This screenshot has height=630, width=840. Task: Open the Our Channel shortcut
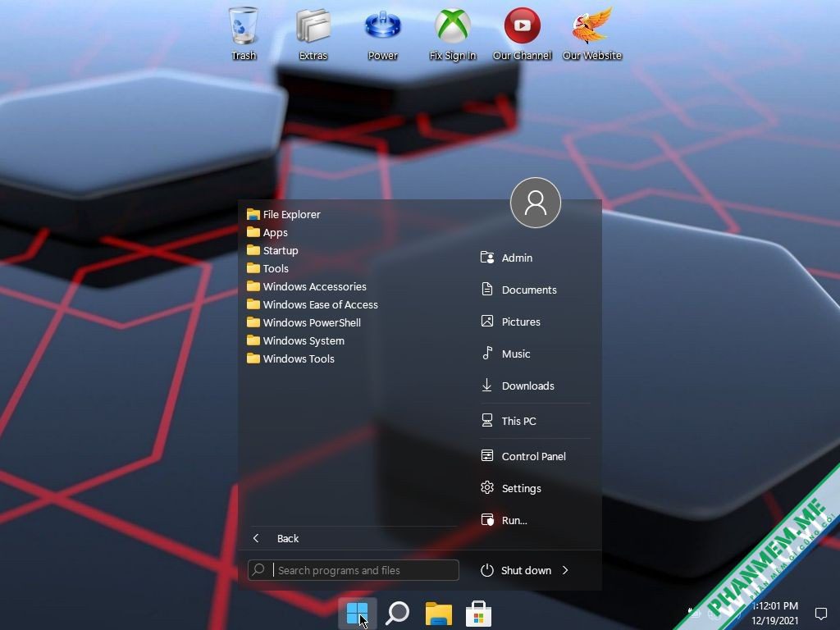pyautogui.click(x=522, y=33)
